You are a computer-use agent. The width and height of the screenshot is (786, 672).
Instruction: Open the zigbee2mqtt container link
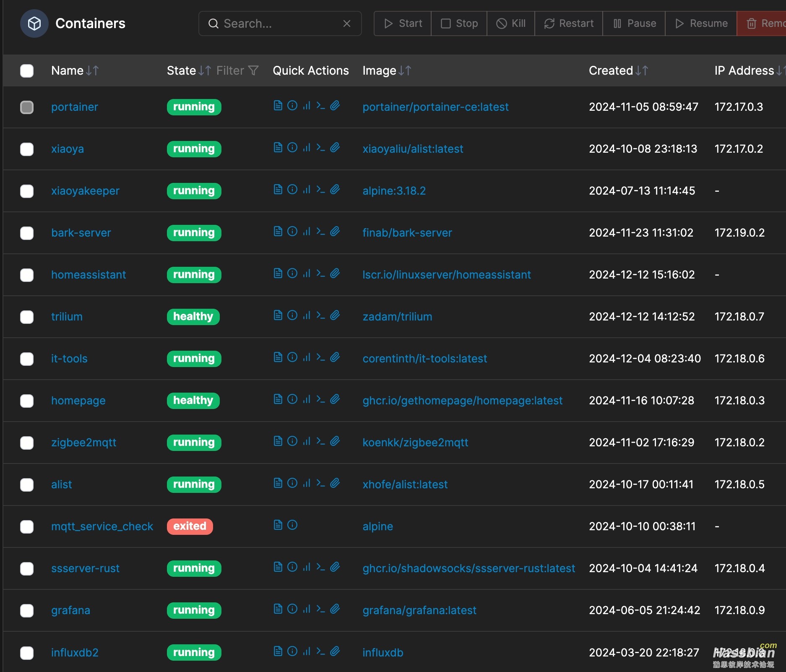pyautogui.click(x=83, y=443)
